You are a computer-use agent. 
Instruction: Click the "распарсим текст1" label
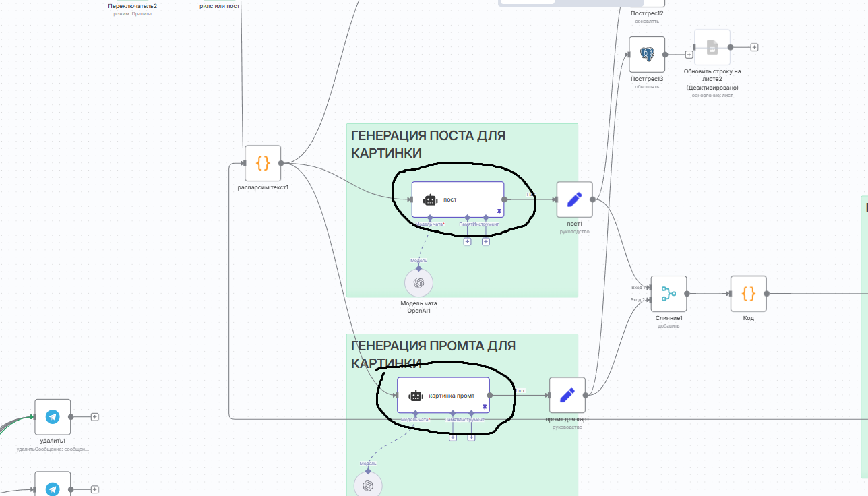click(263, 187)
